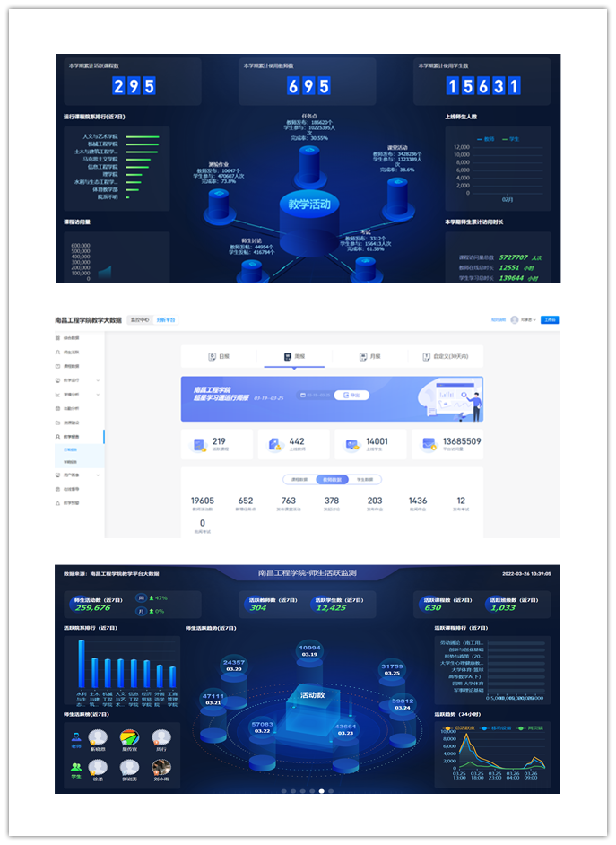Switch to the 月报 monthly report tab

point(369,356)
